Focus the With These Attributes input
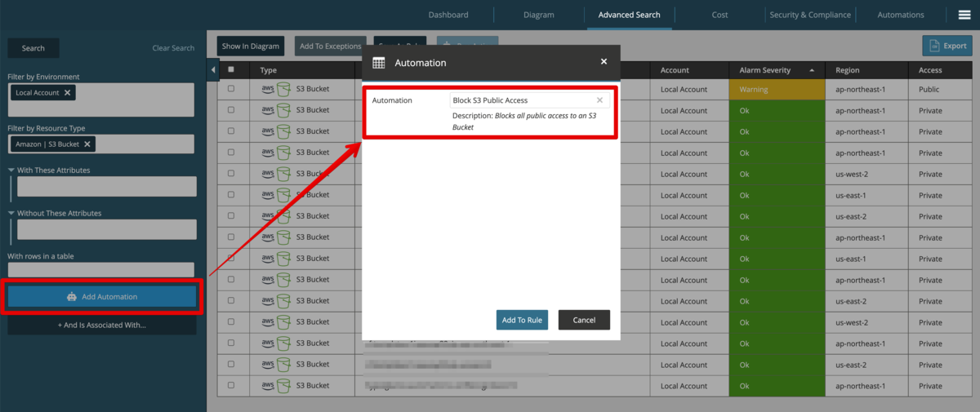This screenshot has width=980, height=412. click(107, 186)
